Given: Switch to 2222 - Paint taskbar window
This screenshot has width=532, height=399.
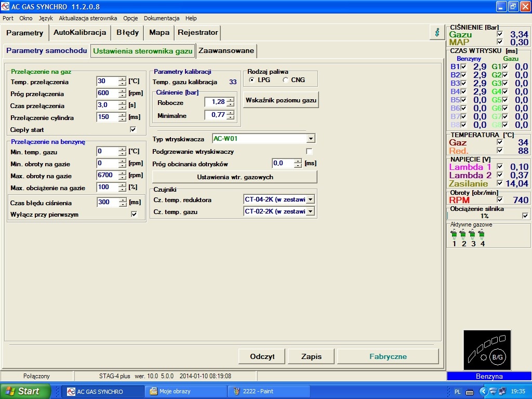Looking at the screenshot, I should click(x=269, y=391).
